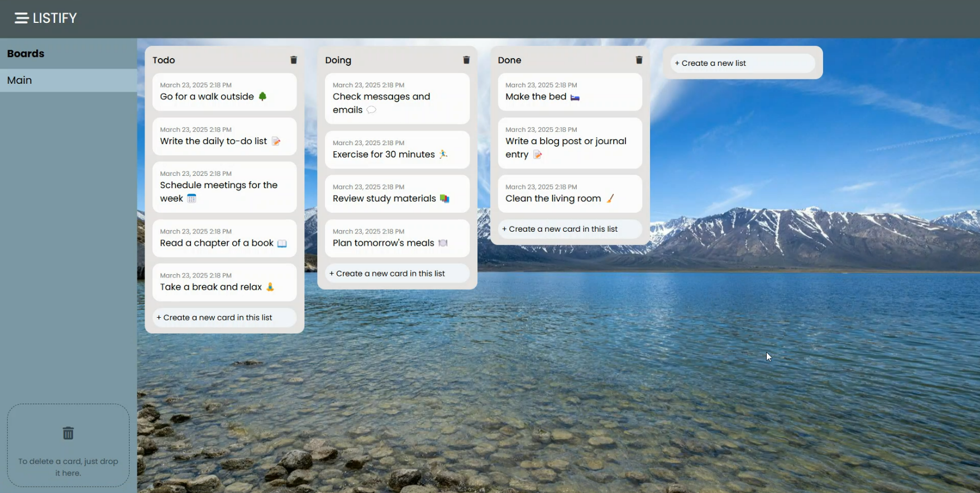Create a new list
980x493 pixels.
click(x=742, y=63)
